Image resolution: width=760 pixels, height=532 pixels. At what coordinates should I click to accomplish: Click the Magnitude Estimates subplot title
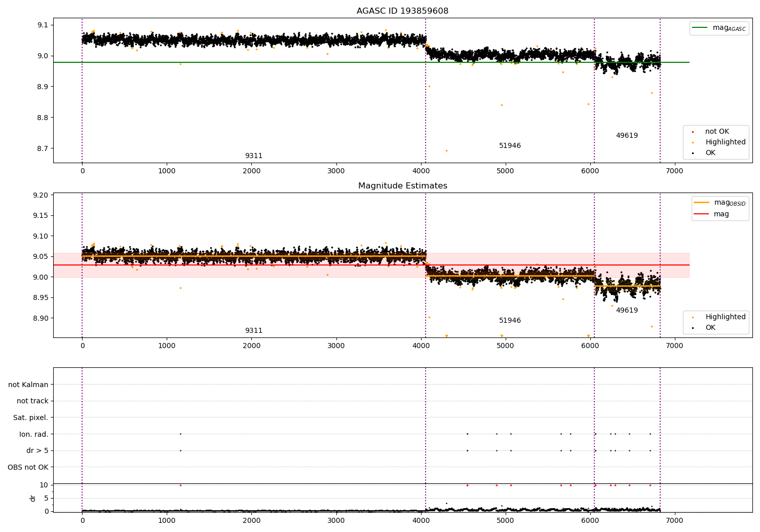click(x=402, y=186)
